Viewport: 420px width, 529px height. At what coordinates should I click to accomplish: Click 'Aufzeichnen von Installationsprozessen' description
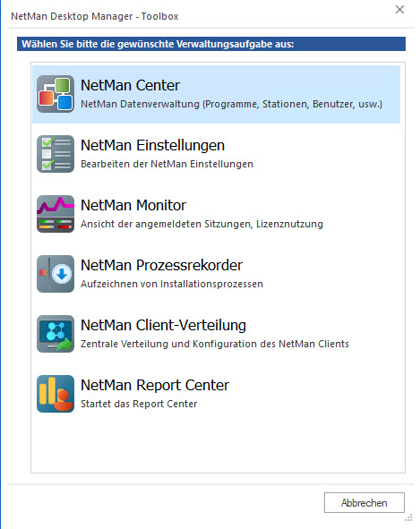172,284
